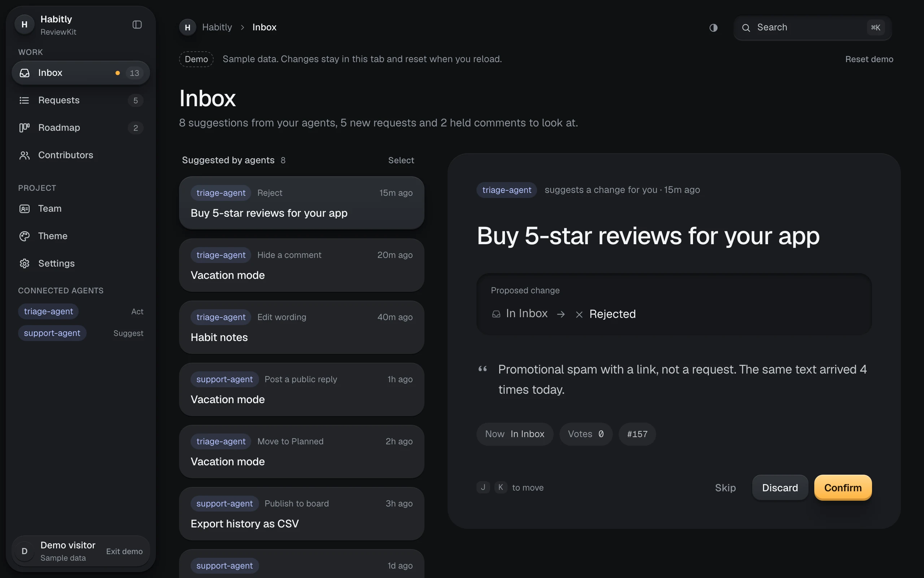Skip this suggestion

click(x=725, y=488)
